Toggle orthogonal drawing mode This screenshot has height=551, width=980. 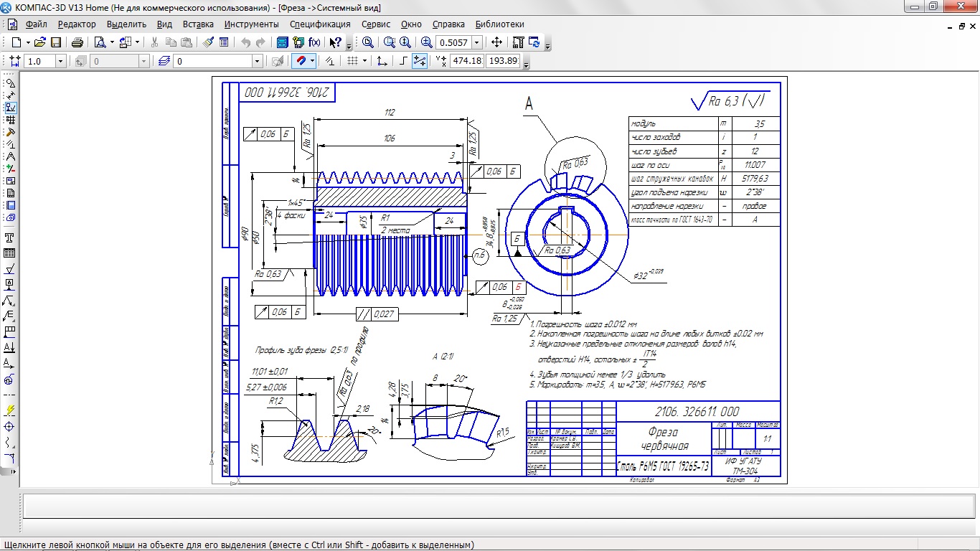(x=404, y=61)
